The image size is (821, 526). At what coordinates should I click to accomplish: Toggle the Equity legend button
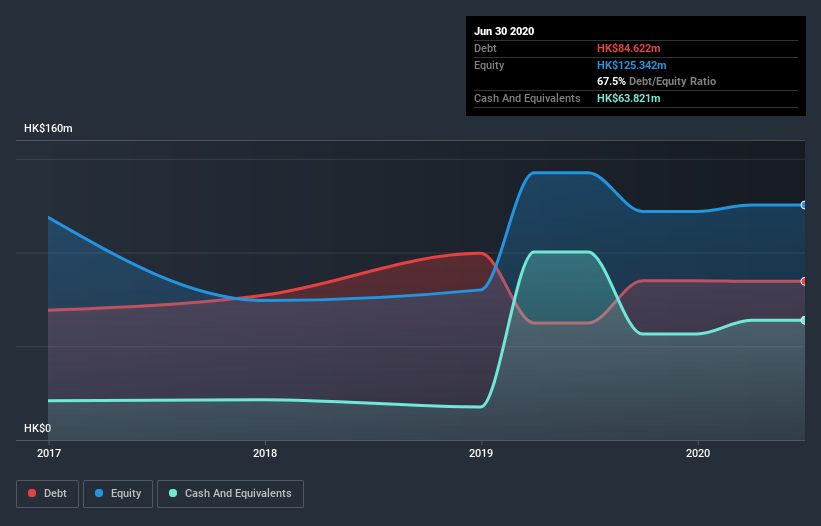tap(118, 494)
